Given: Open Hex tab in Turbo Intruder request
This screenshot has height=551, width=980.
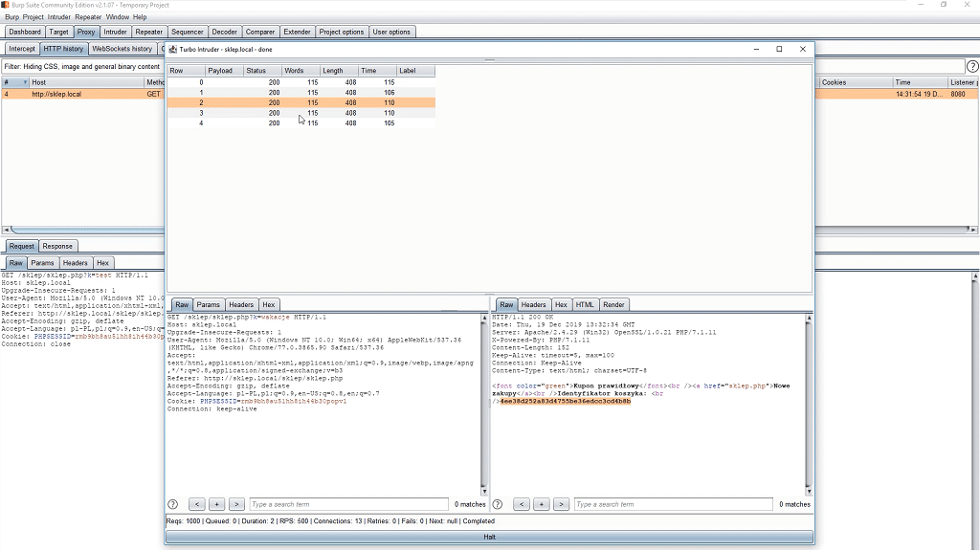Looking at the screenshot, I should coord(269,305).
